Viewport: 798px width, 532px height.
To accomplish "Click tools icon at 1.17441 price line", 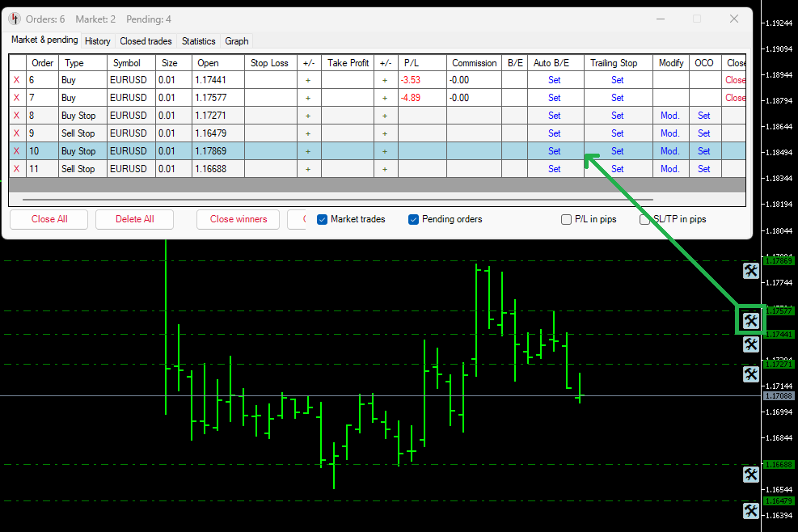I will pyautogui.click(x=750, y=345).
